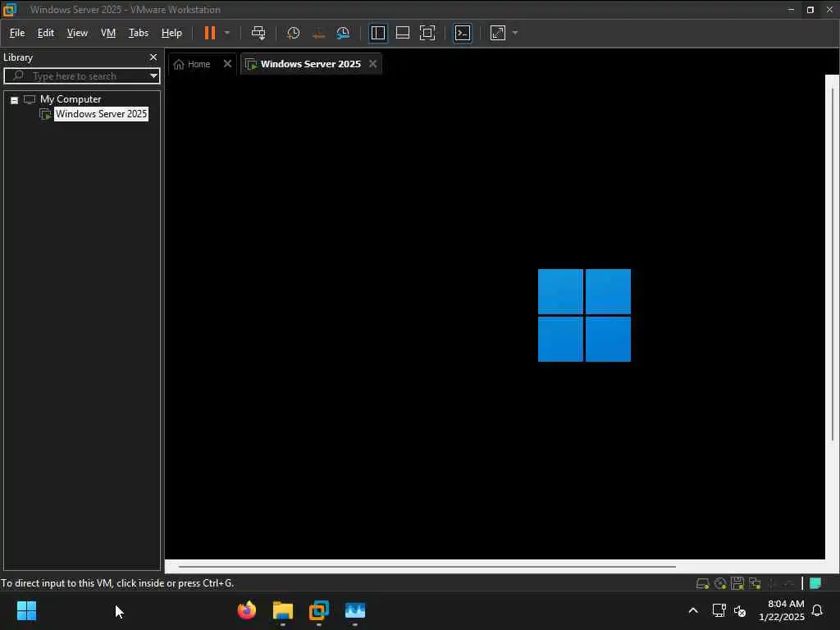Click the network adapter status icon
The width and height of the screenshot is (840, 630).
(x=755, y=583)
